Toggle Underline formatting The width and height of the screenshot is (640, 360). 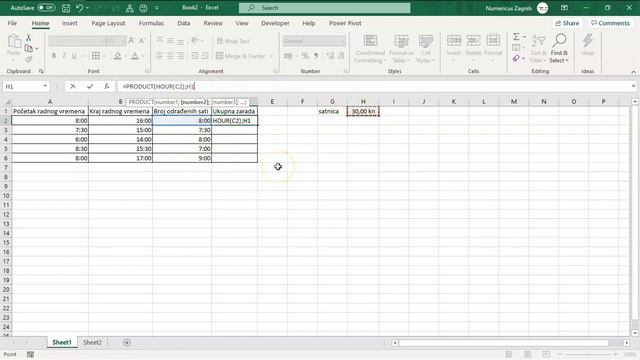(x=74, y=56)
